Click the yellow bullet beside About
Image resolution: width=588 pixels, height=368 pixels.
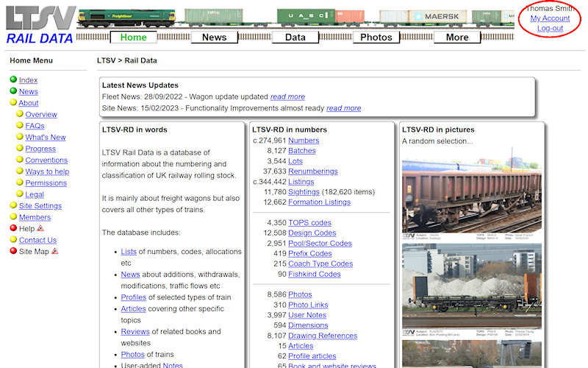click(13, 103)
